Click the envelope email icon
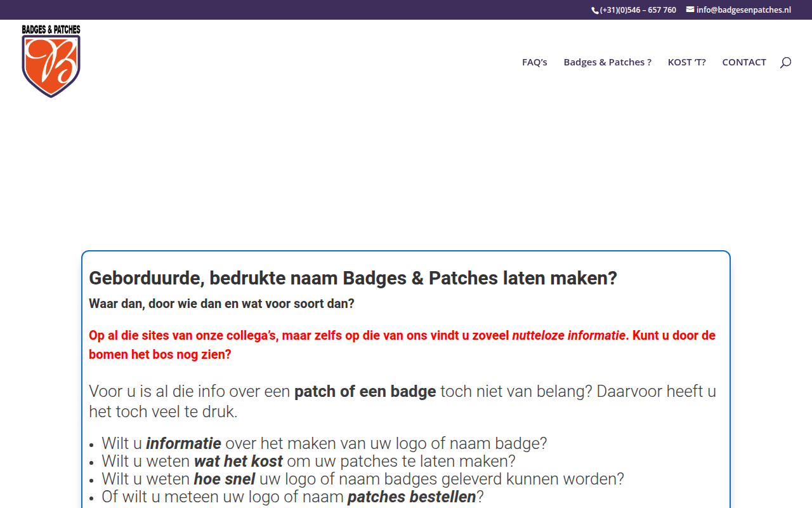812x508 pixels. (690, 10)
